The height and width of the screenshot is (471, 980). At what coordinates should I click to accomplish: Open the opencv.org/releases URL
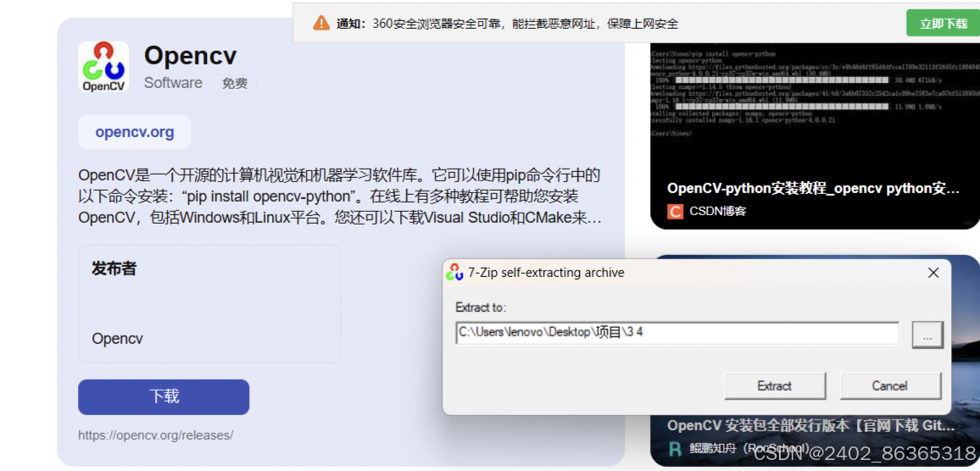(x=156, y=435)
